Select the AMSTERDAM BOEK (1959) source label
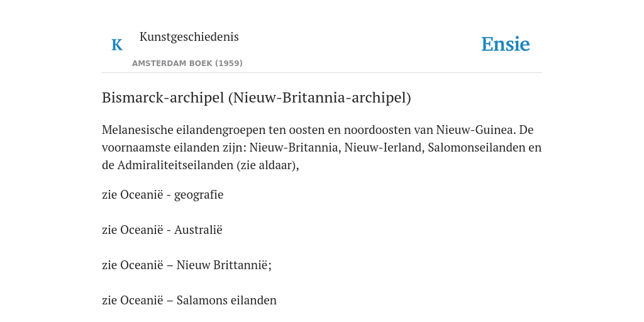The height and width of the screenshot is (322, 644). [x=187, y=64]
